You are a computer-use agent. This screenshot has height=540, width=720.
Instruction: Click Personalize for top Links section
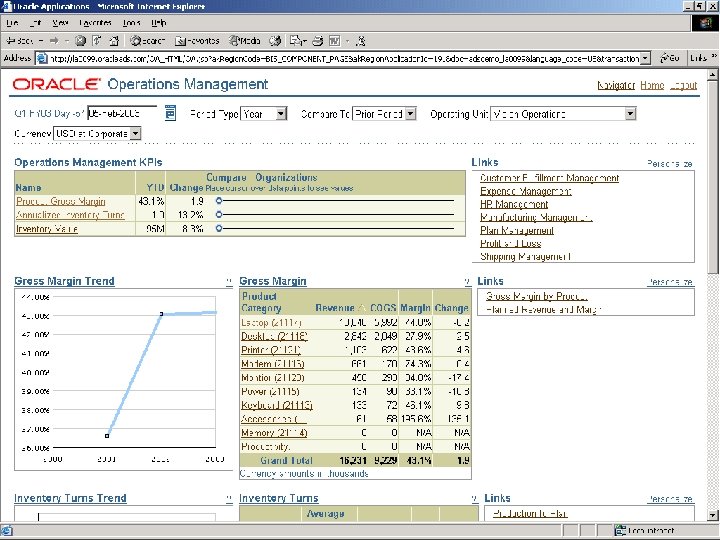pyautogui.click(x=670, y=163)
